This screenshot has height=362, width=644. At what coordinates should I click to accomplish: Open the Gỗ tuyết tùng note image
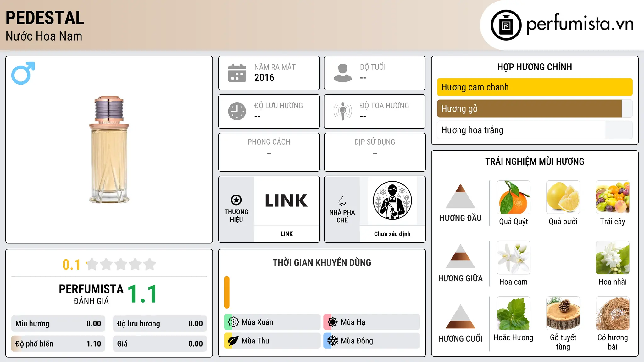pos(563,313)
